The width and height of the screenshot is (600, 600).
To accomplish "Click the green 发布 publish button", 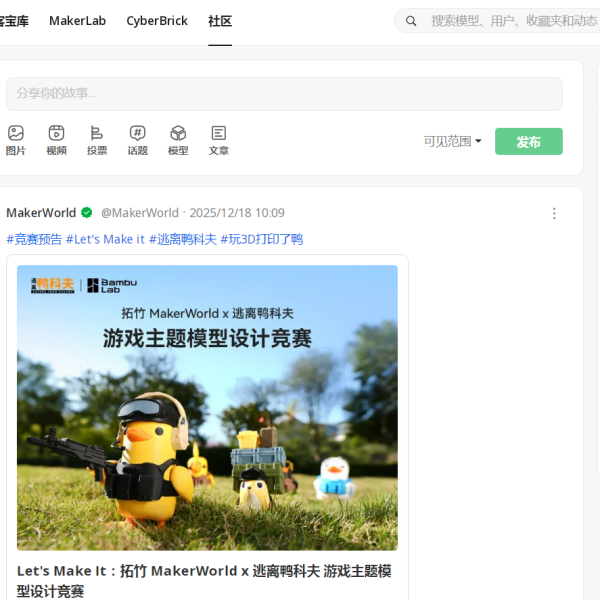I will [x=528, y=141].
